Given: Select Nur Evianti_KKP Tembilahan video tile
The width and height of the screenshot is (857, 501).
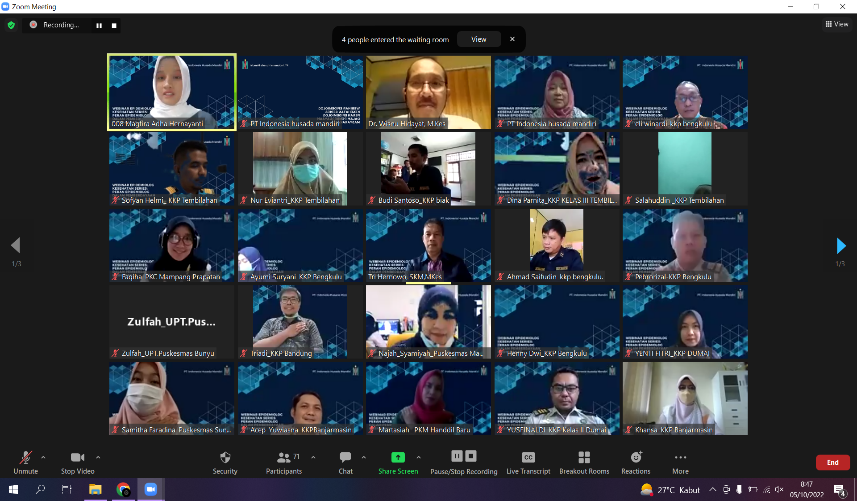Looking at the screenshot, I should click(x=300, y=169).
